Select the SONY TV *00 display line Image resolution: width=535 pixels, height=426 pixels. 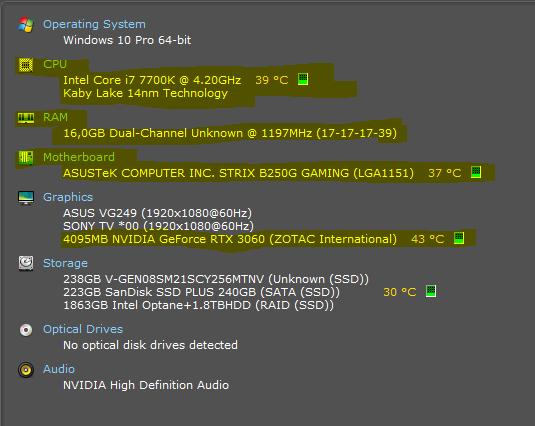click(x=159, y=226)
